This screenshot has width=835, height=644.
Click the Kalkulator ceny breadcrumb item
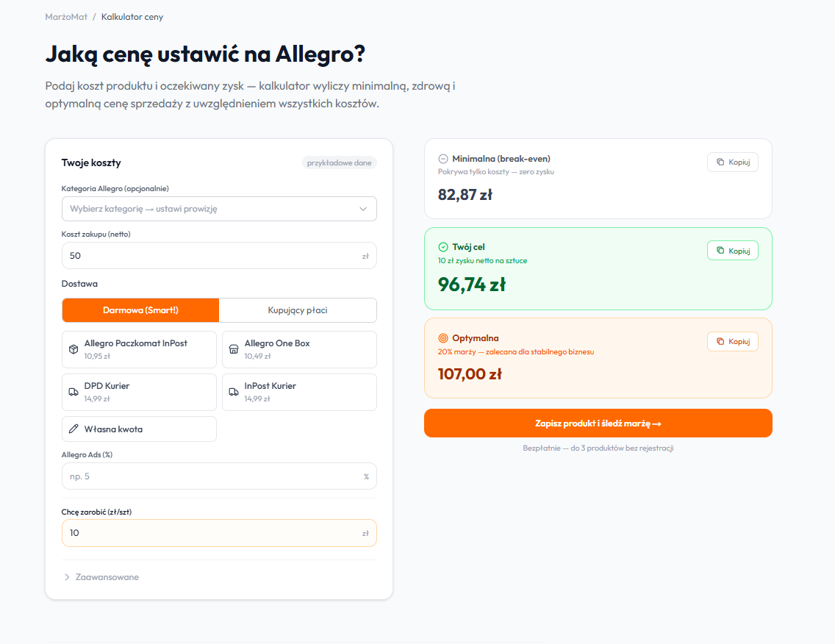click(132, 16)
